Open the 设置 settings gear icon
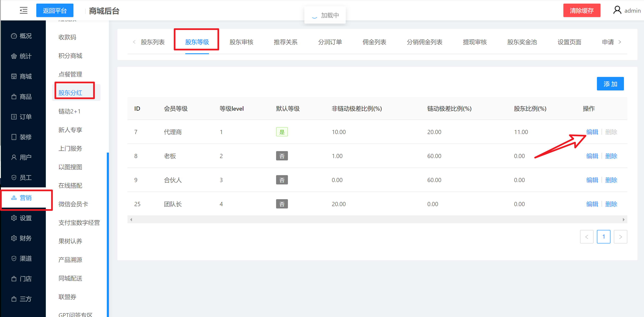Viewport: 644px width, 317px height. tap(14, 218)
